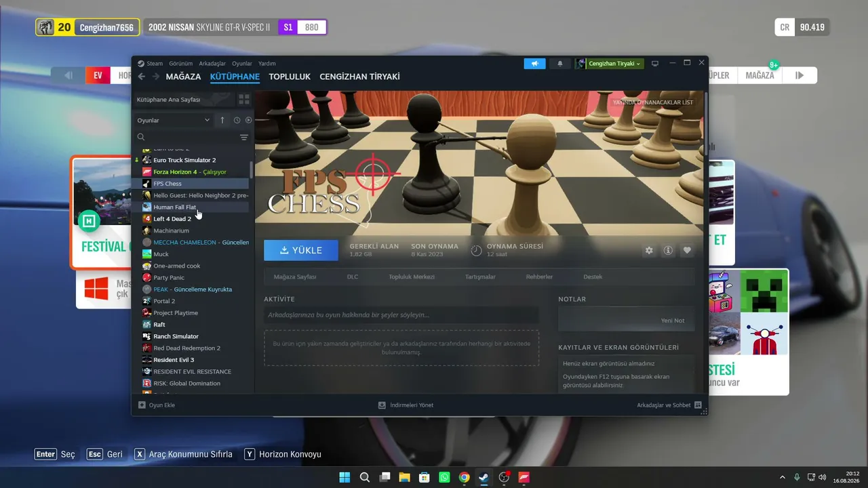Open the Tartışmalar link
The image size is (868, 488).
point(480,277)
